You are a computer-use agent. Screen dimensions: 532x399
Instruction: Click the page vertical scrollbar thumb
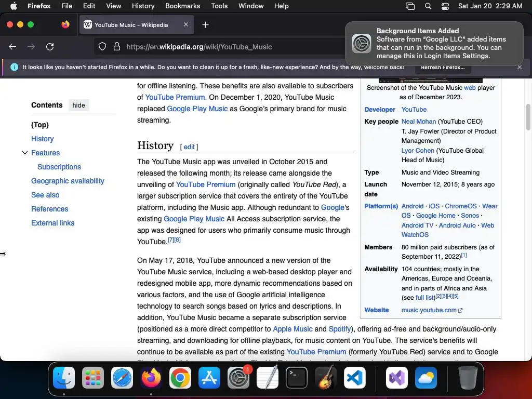tap(528, 117)
